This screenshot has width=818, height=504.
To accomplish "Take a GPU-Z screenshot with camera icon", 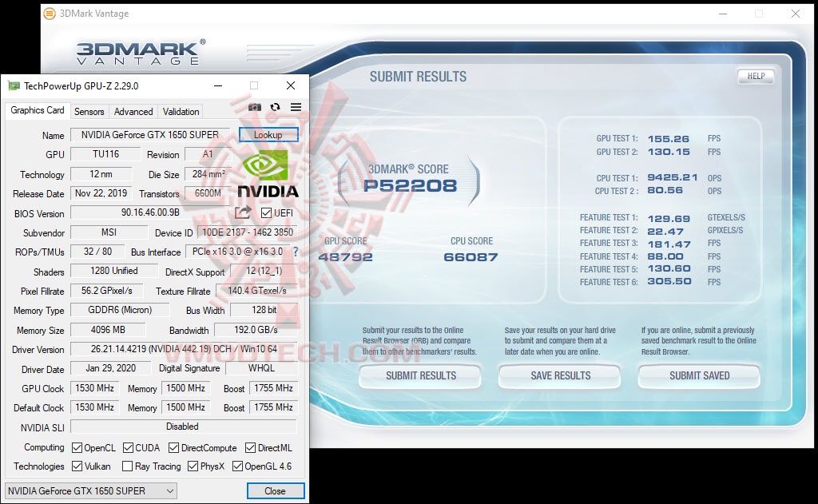I will (x=255, y=107).
